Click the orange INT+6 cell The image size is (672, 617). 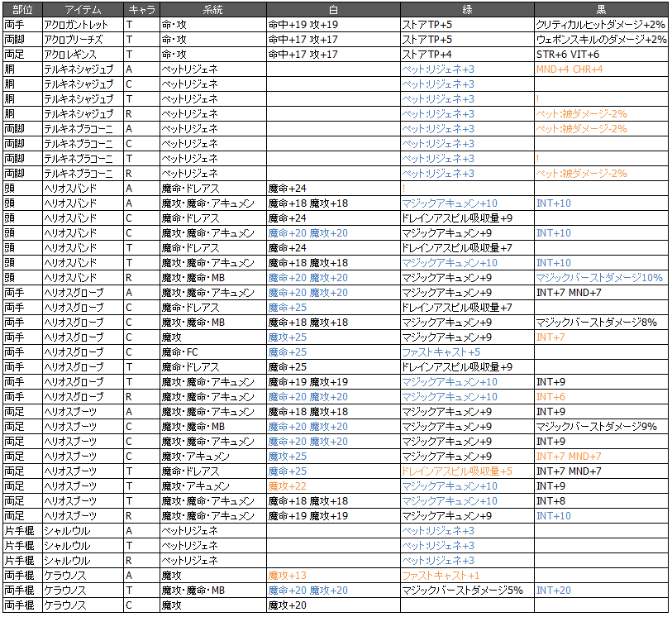[x=601, y=397]
